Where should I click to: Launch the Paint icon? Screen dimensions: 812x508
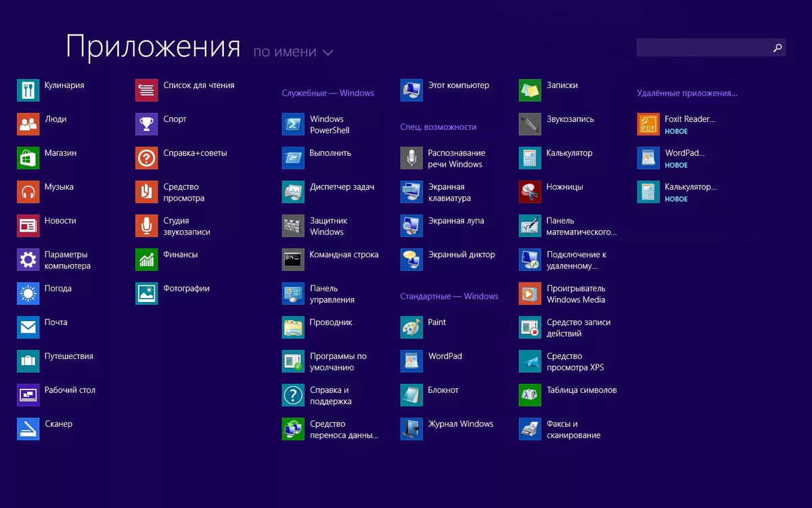click(411, 327)
